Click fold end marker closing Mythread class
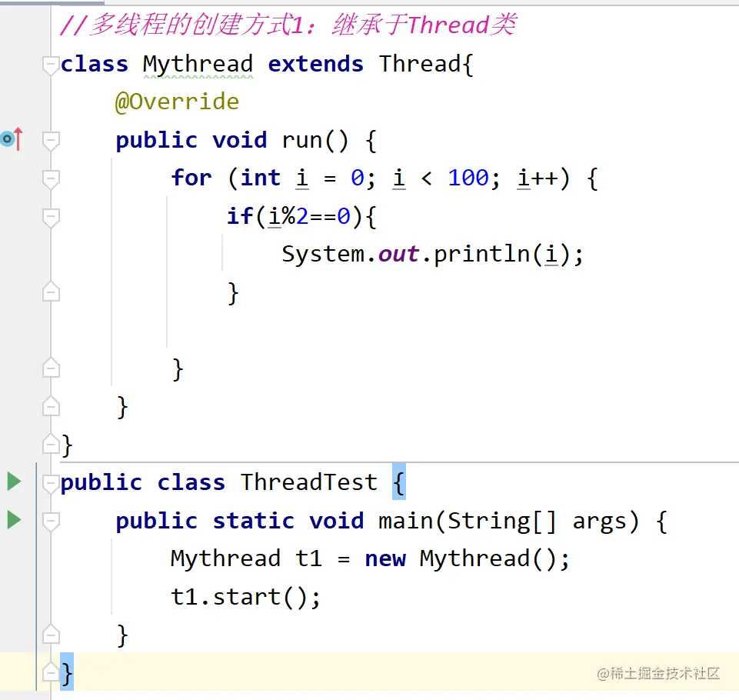Screen dimensions: 739x700 [51, 444]
